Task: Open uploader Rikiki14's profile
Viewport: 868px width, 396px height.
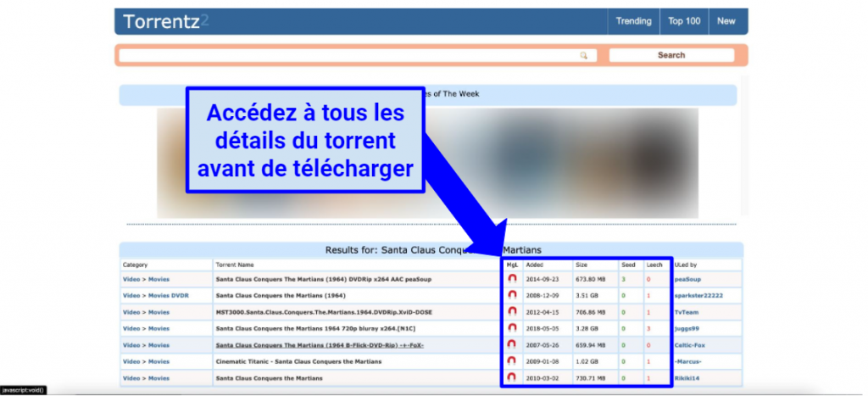Action: [x=687, y=378]
